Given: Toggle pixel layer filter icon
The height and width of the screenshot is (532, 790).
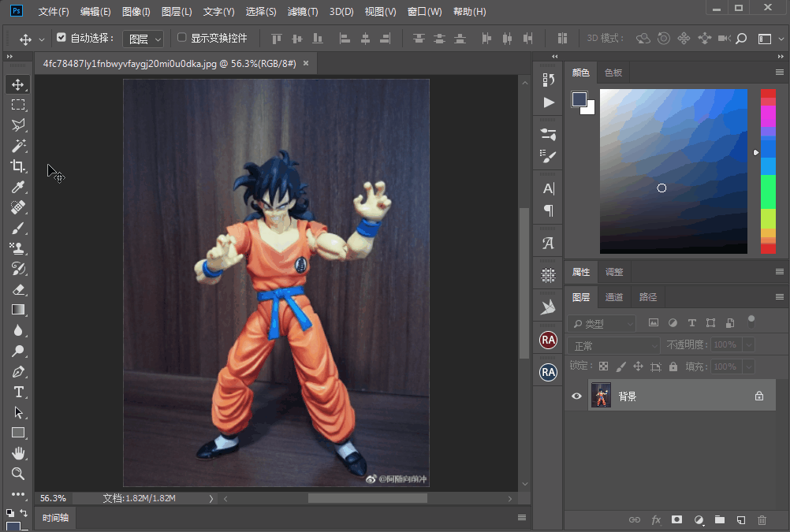Looking at the screenshot, I should coord(654,323).
